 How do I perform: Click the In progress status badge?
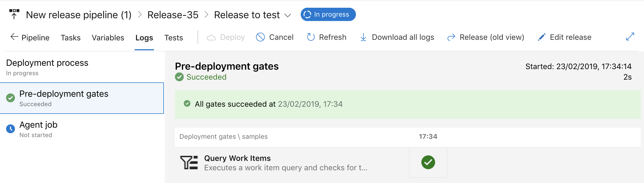328,14
